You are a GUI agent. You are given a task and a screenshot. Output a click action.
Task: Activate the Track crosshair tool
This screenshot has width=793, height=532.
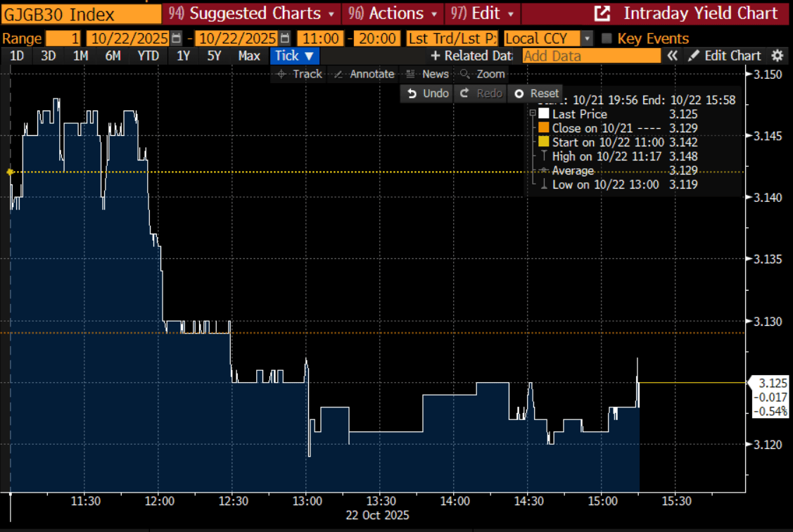(x=299, y=74)
